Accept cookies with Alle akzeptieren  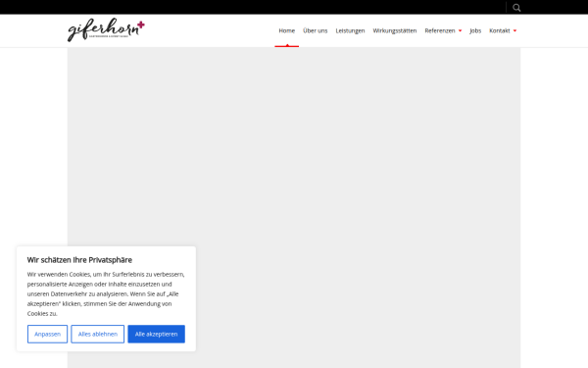point(157,334)
